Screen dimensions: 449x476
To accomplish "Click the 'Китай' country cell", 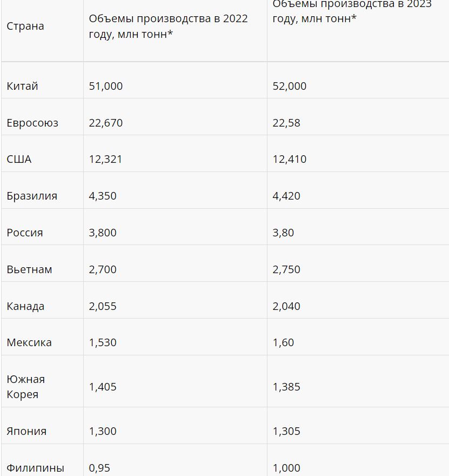I will pos(23,86).
